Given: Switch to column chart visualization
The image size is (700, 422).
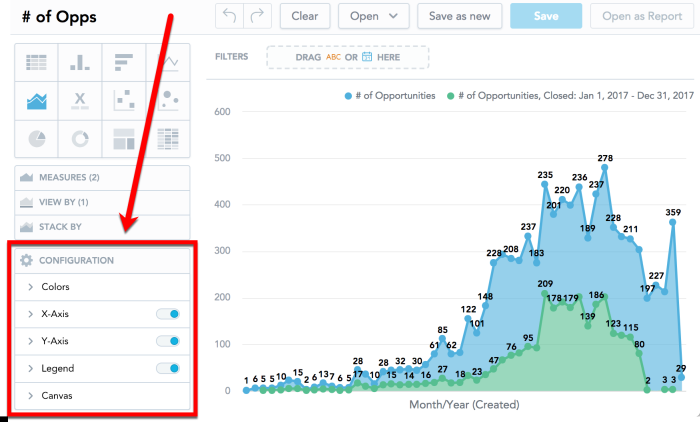Looking at the screenshot, I should tap(80, 63).
